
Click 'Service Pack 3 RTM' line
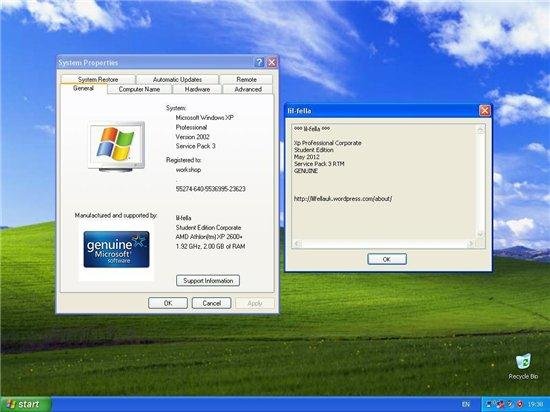(x=319, y=164)
